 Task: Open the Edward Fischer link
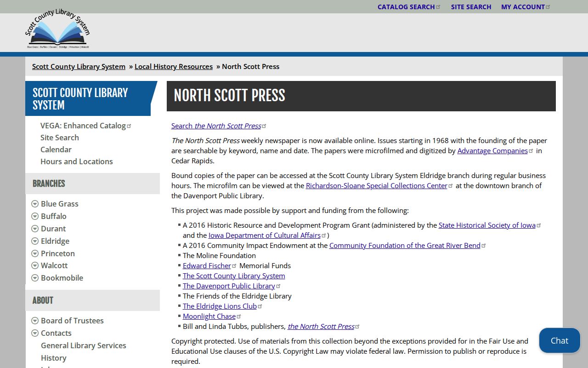pyautogui.click(x=209, y=265)
